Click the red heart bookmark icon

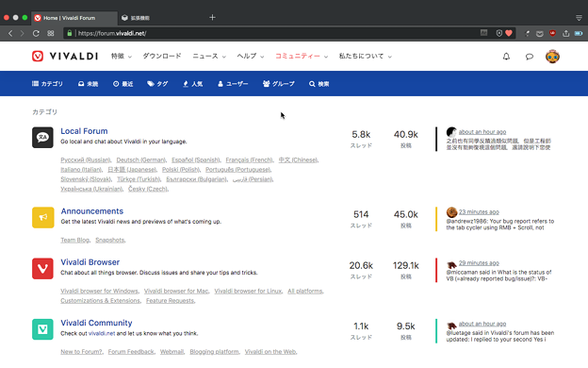(x=509, y=33)
